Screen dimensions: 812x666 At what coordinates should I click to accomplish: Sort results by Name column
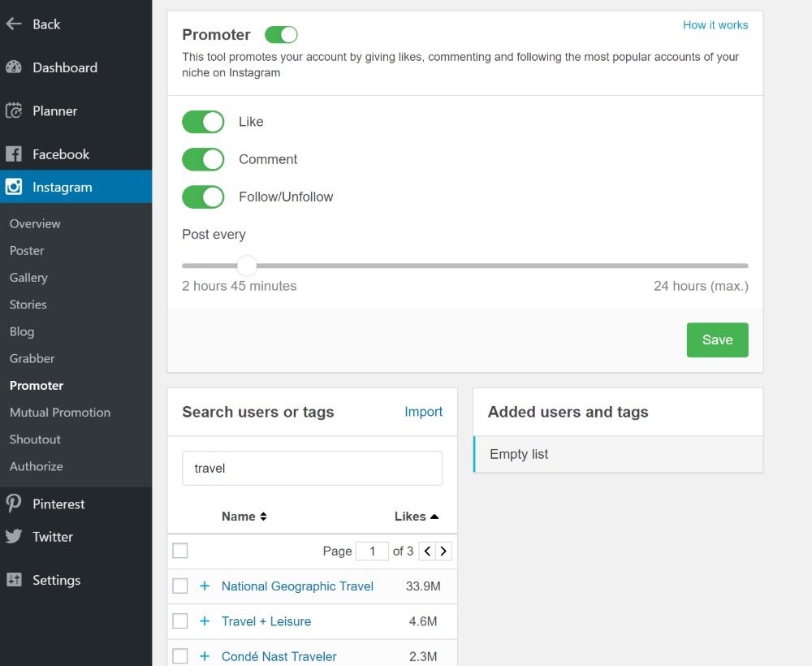click(244, 517)
